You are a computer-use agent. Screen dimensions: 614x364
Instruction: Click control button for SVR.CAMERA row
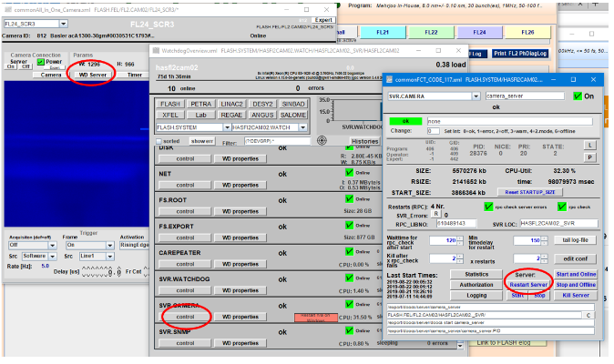[185, 316]
